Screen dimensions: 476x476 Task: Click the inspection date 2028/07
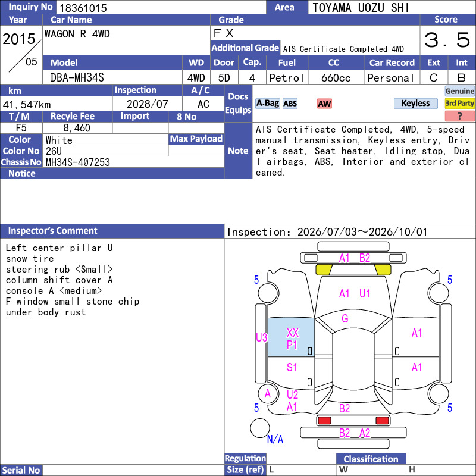pos(147,104)
